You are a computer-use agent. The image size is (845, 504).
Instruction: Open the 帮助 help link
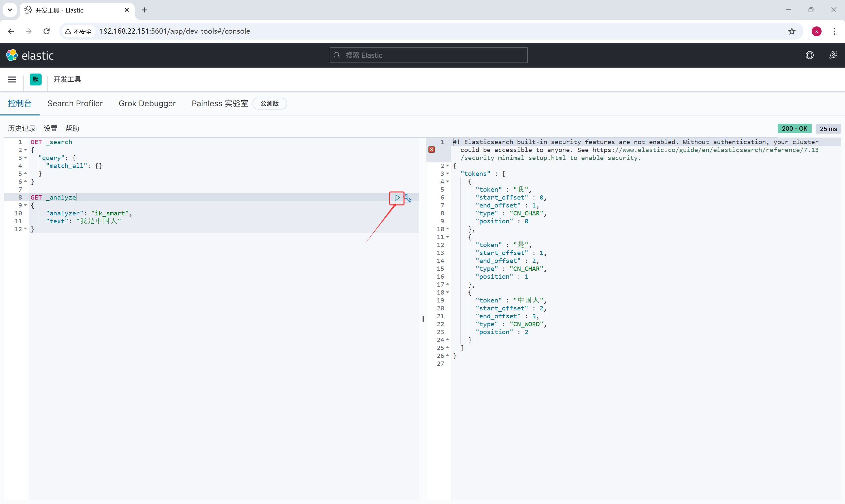coord(72,129)
